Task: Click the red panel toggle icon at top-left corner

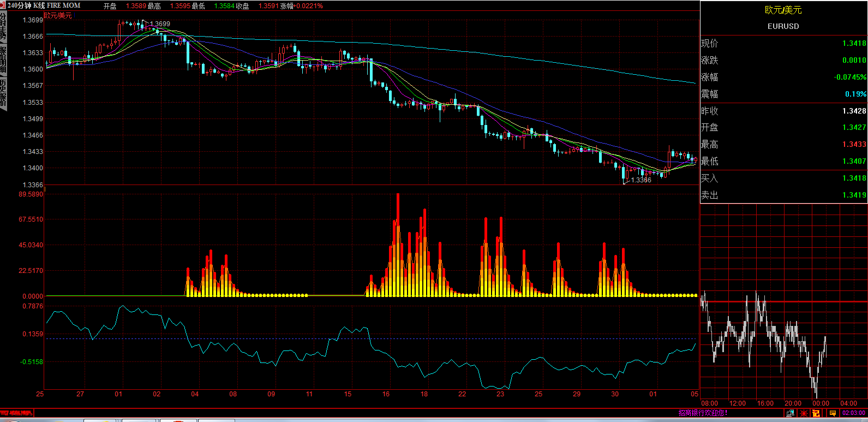Action: (3, 5)
